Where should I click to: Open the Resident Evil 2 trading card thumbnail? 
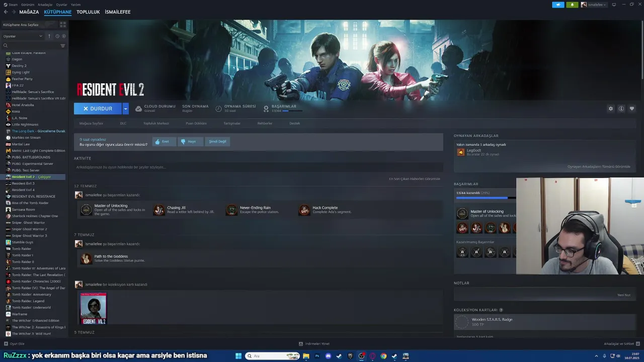93,308
